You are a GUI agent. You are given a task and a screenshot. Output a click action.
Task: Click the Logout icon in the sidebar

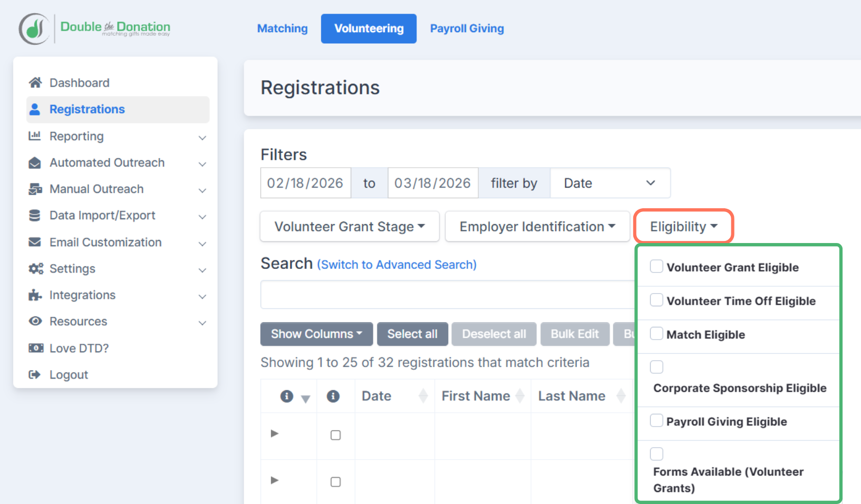pos(35,374)
